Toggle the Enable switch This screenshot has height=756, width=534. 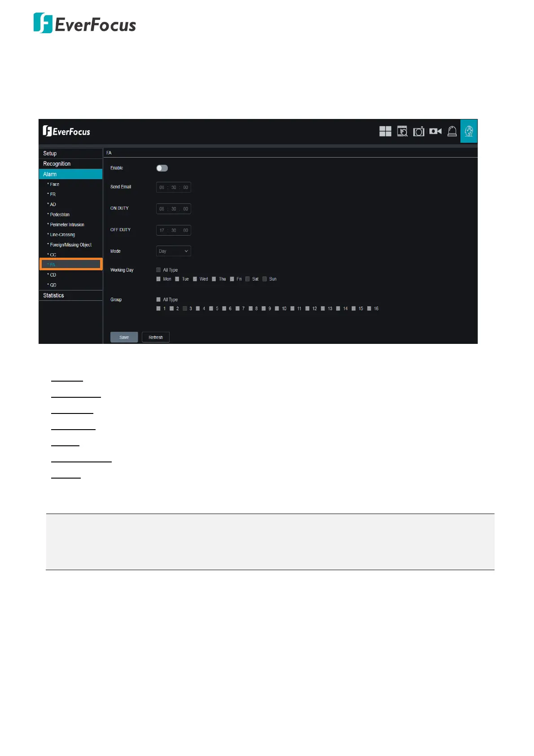(162, 168)
